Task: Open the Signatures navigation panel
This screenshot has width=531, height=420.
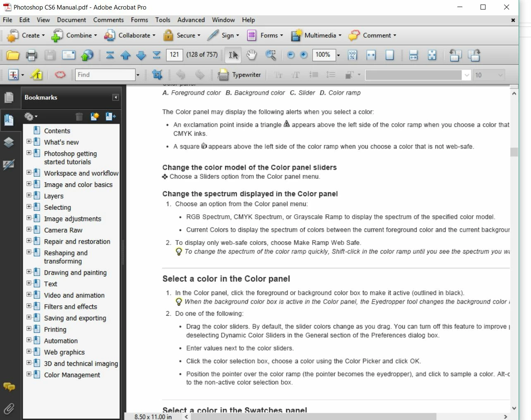Action: pos(9,165)
